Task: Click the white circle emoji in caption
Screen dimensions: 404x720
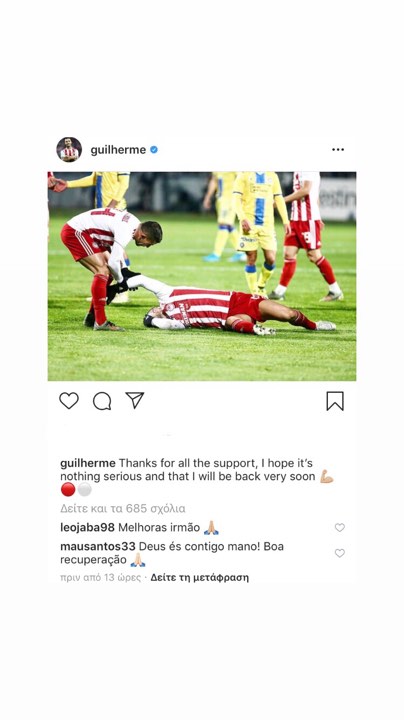Action: coord(84,489)
